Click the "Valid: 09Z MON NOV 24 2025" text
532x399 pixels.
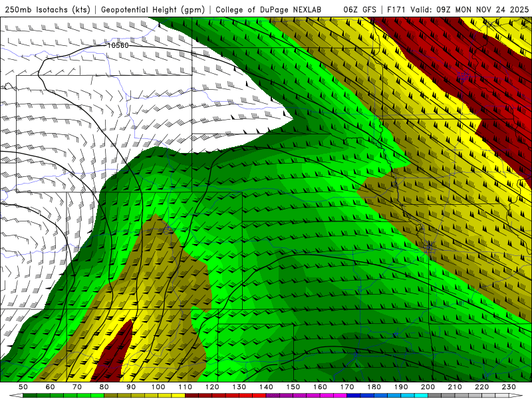(x=469, y=9)
